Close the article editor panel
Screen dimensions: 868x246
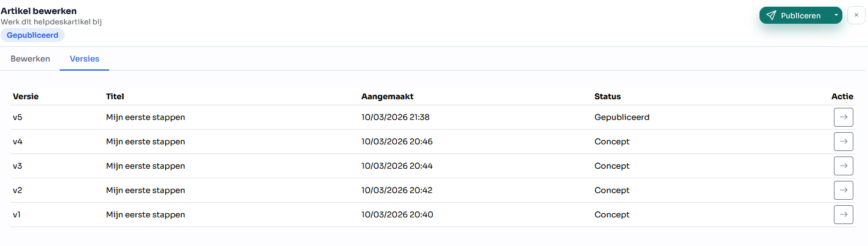pos(856,15)
